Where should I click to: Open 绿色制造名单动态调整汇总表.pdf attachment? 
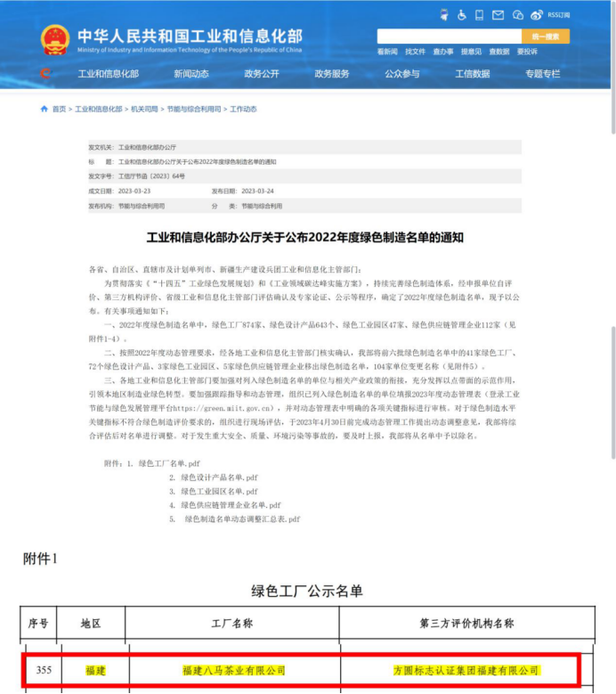242,519
